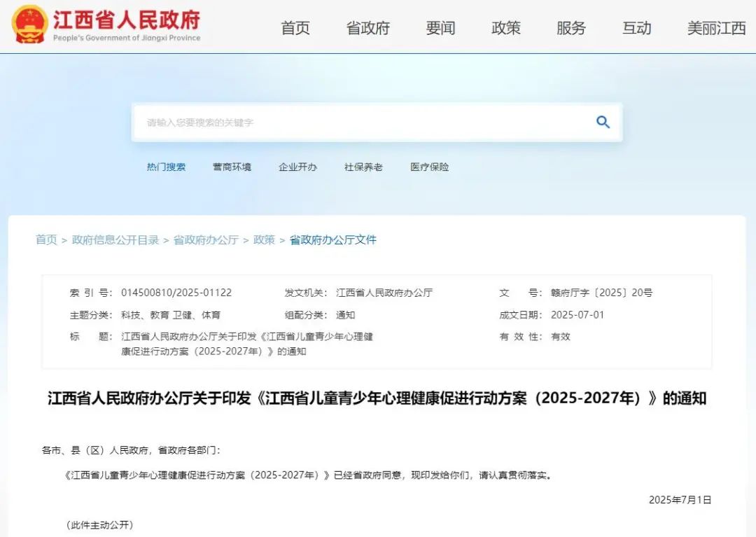
Task: Click the national emblem logo
Action: pyautogui.click(x=30, y=25)
